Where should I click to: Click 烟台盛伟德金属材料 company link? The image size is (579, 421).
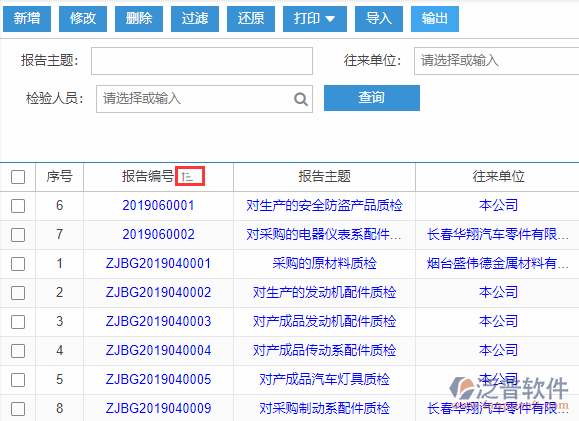(498, 263)
